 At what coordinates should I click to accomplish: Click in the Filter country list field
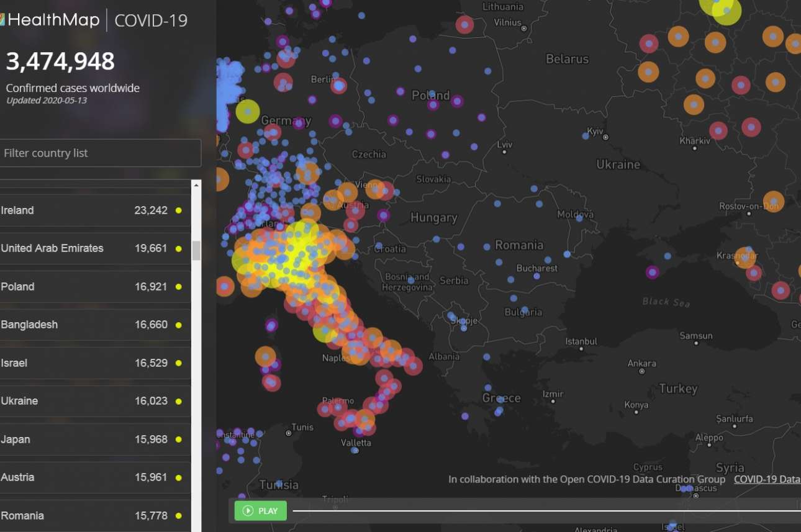pos(101,153)
